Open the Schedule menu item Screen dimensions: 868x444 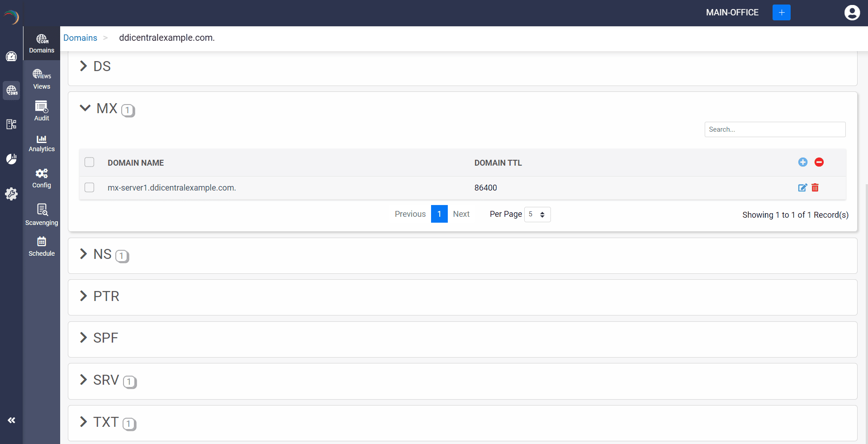[x=42, y=246]
